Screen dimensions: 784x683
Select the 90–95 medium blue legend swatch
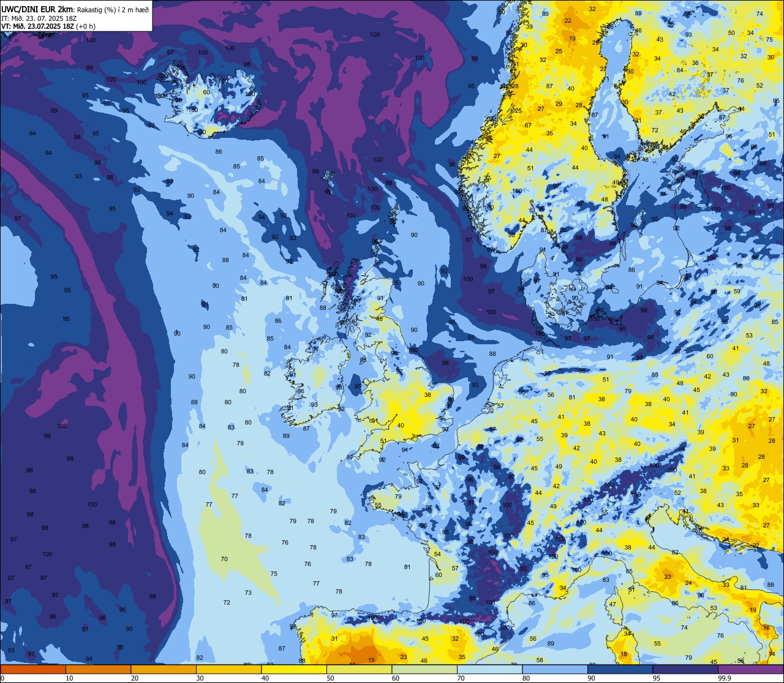click(x=620, y=669)
